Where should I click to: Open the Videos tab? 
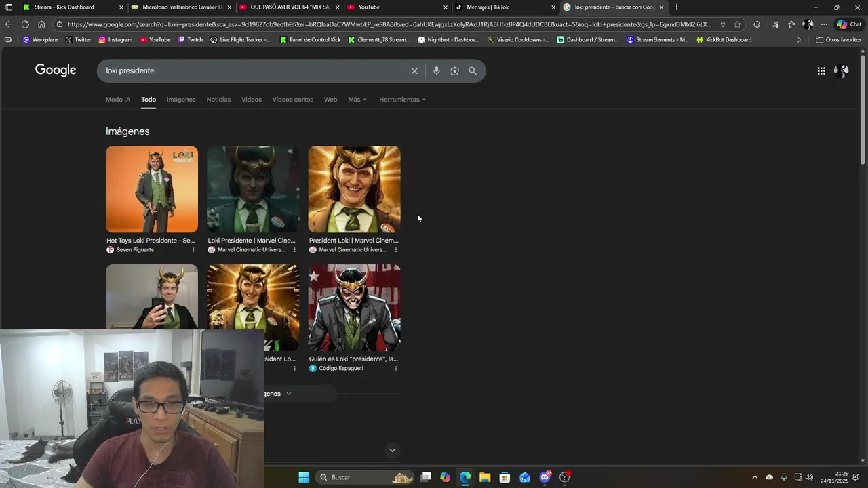tap(252, 100)
